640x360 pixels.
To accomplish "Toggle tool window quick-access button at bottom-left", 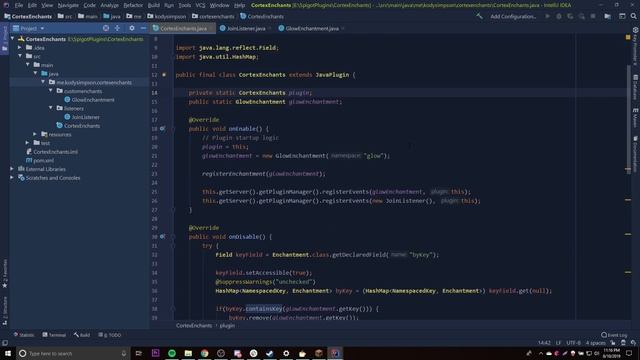I will (x=4, y=343).
